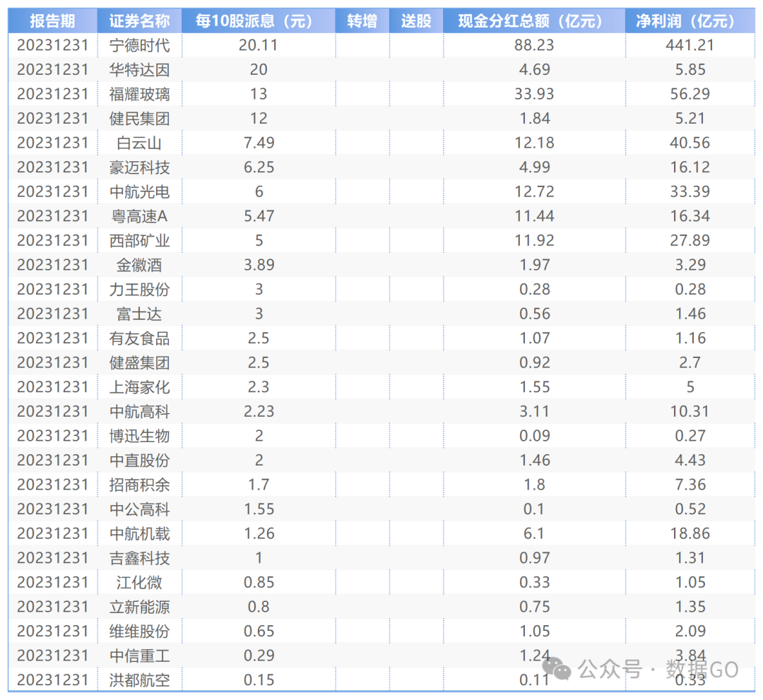This screenshot has width=763, height=700.
Task: Click the 送股 column header
Action: 417,21
